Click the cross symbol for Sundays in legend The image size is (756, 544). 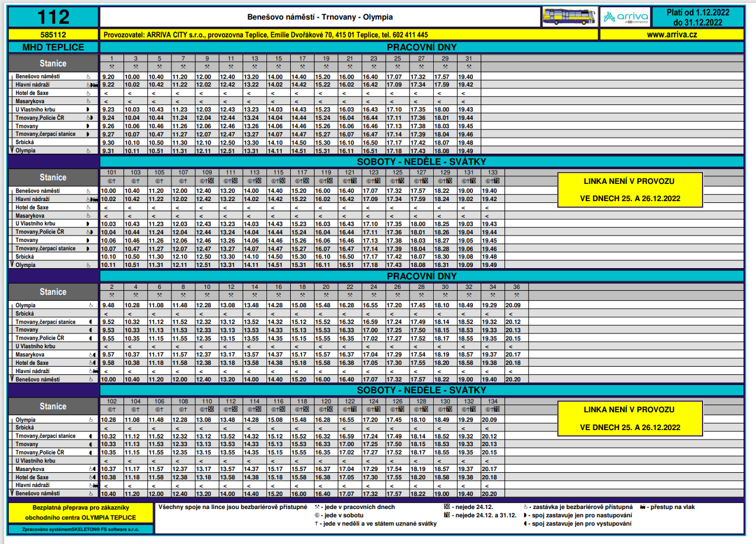coord(317,524)
